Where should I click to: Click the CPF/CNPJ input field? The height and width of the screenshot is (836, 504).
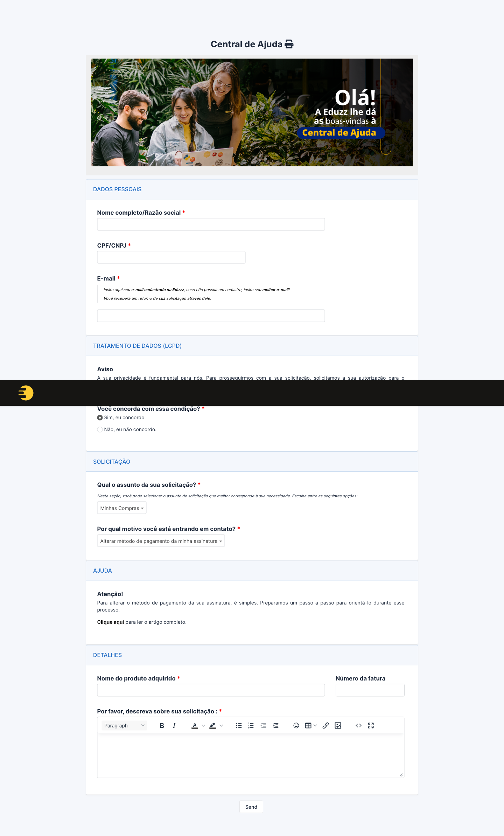coord(171,257)
